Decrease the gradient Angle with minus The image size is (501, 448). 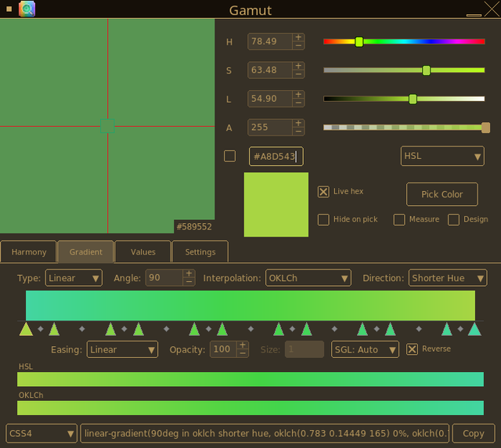[189, 282]
